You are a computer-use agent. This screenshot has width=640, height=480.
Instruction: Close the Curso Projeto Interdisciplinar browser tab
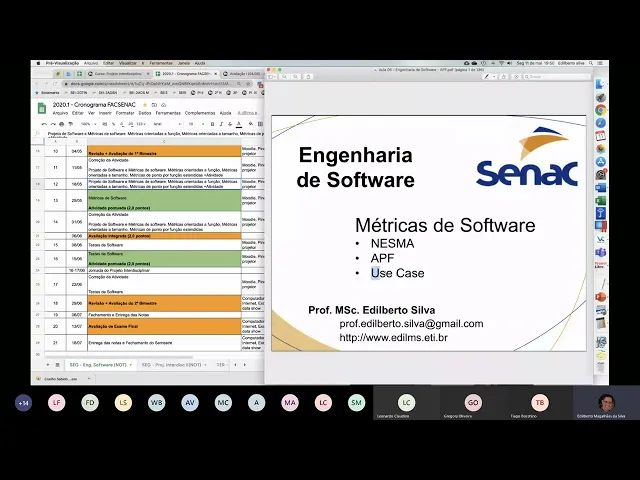coord(148,74)
